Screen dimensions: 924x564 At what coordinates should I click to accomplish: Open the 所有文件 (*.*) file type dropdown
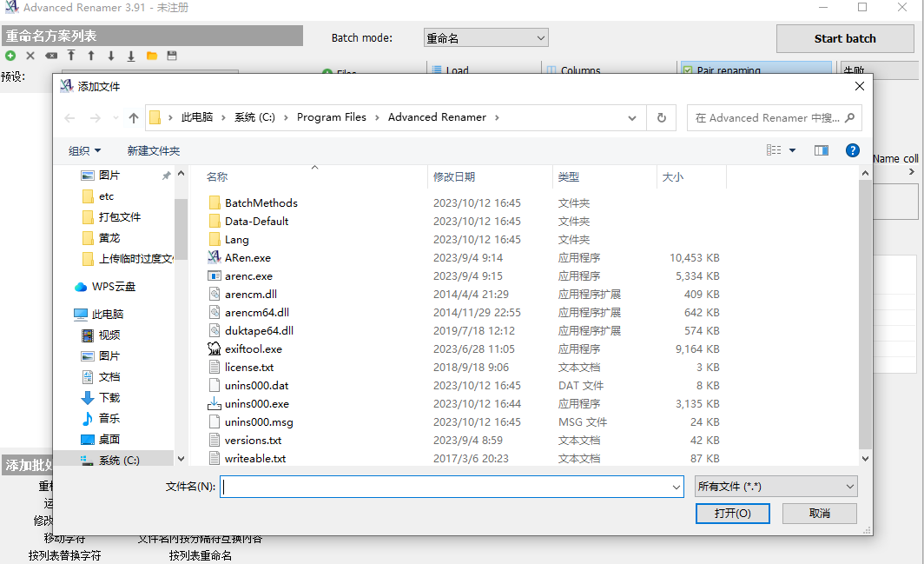775,486
